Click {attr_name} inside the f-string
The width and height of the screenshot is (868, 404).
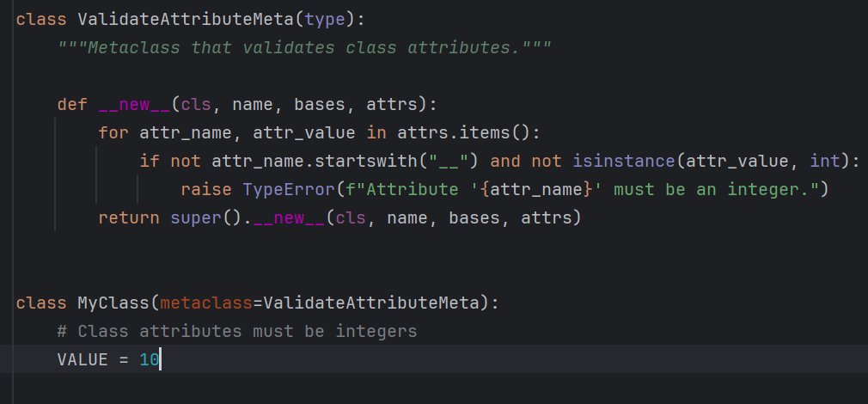coord(537,190)
